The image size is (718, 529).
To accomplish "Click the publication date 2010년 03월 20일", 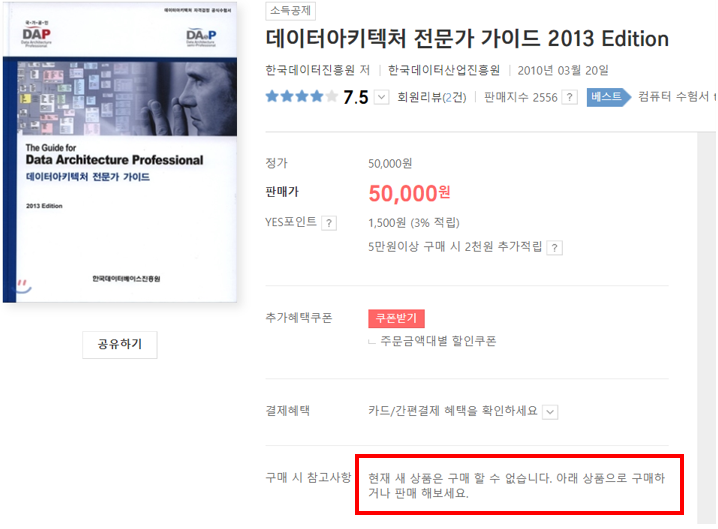I will click(563, 70).
